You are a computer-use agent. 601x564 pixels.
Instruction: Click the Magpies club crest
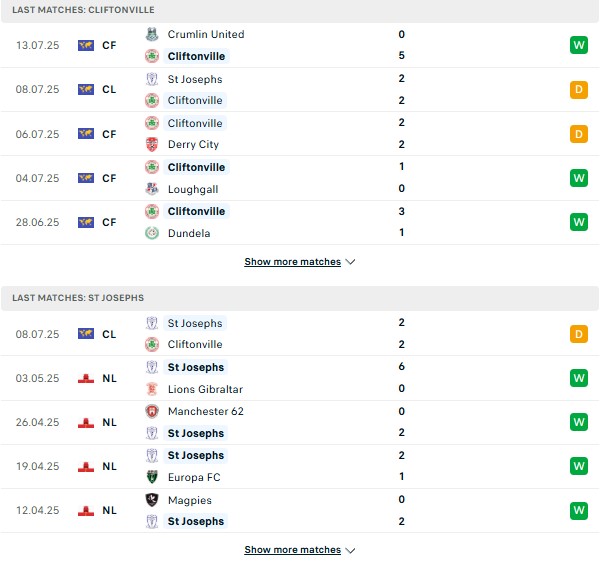152,500
